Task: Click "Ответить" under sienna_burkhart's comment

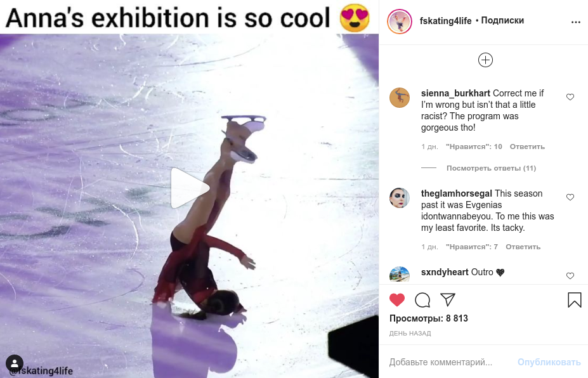Action: tap(527, 147)
